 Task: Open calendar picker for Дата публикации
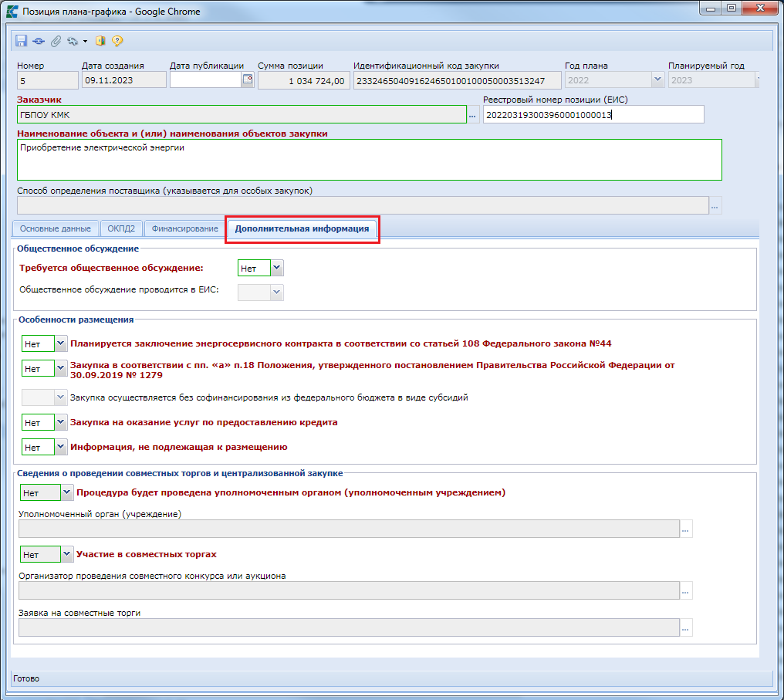[248, 79]
